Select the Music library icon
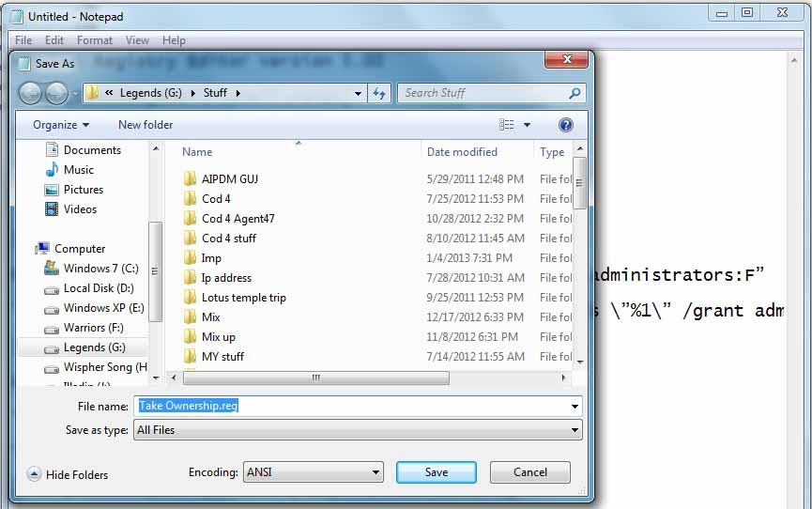Viewport: 812px width, 509px height. [x=52, y=169]
